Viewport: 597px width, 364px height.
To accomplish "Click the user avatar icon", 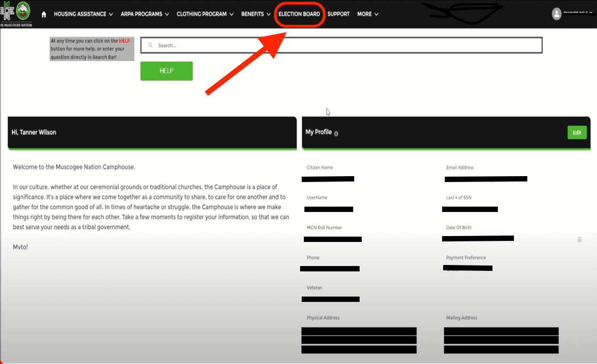I will (x=556, y=14).
